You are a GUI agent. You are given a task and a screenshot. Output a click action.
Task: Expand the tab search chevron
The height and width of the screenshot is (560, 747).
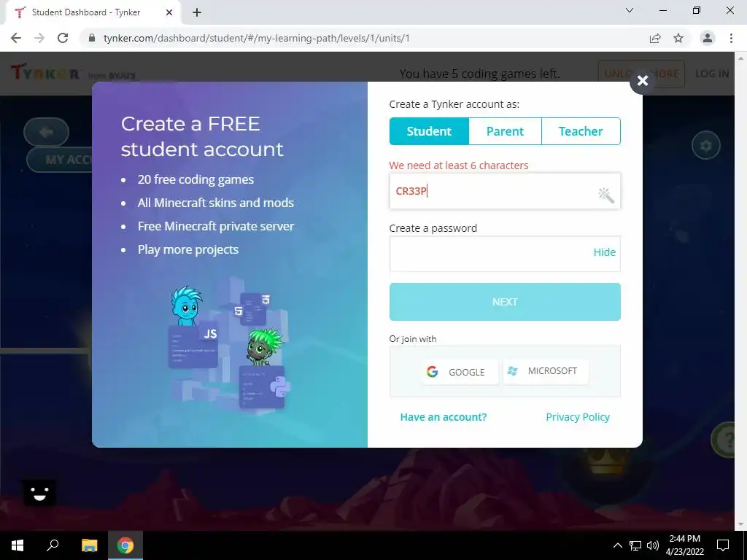[x=630, y=10]
